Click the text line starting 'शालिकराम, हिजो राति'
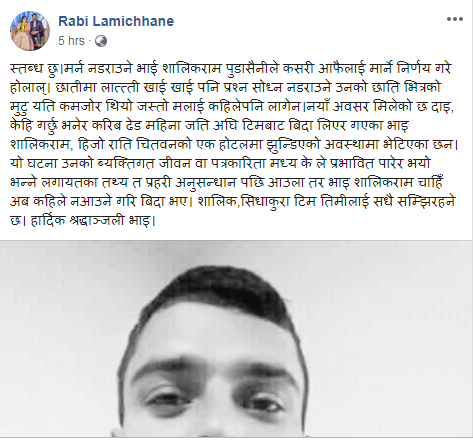This screenshot has height=444, width=473. (x=235, y=145)
